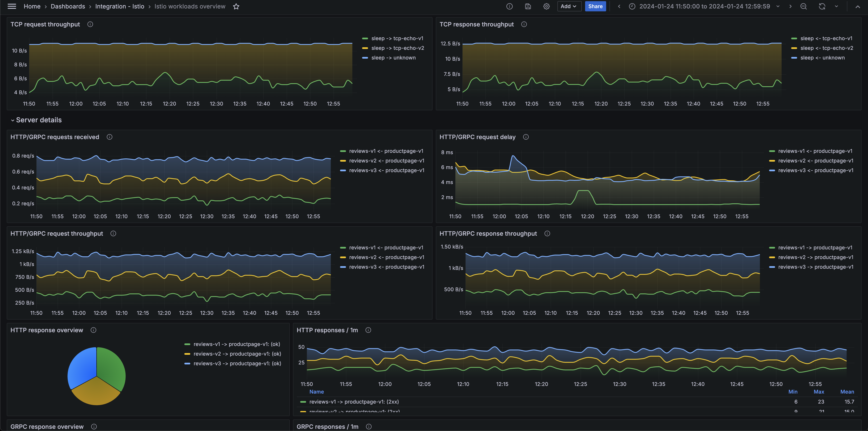This screenshot has width=868, height=431.
Task: Toggle sleep -> tcp-echo-v1 series visibility
Action: (397, 38)
